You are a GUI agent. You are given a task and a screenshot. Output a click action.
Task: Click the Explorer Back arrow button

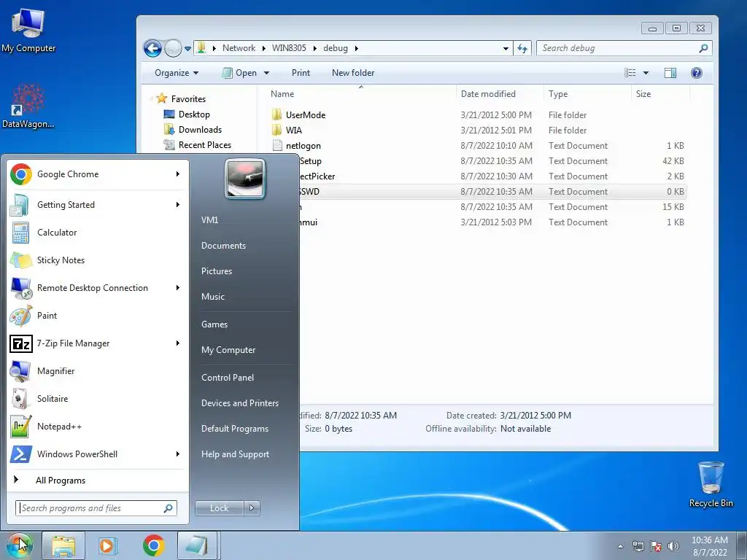(x=152, y=48)
